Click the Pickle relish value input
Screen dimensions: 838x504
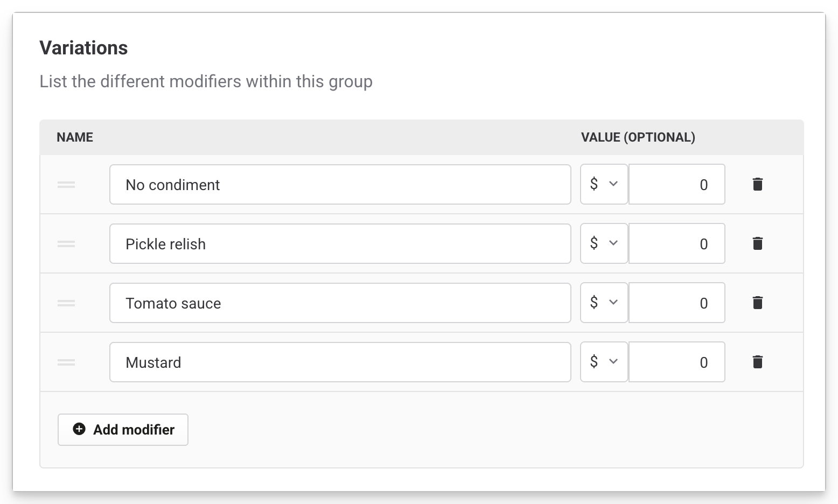(676, 244)
